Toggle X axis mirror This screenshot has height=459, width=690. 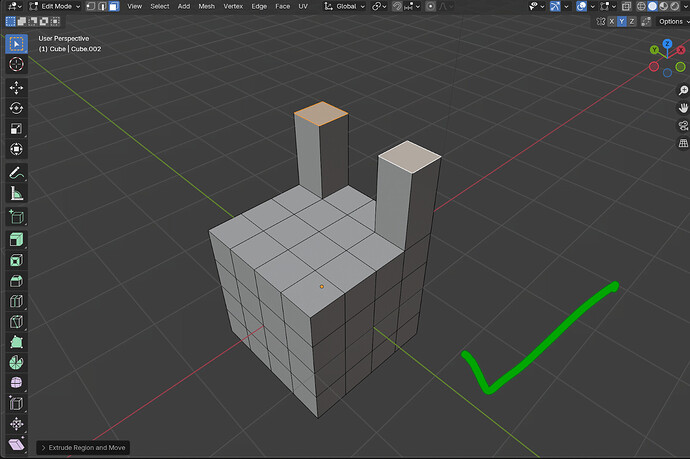pos(612,22)
